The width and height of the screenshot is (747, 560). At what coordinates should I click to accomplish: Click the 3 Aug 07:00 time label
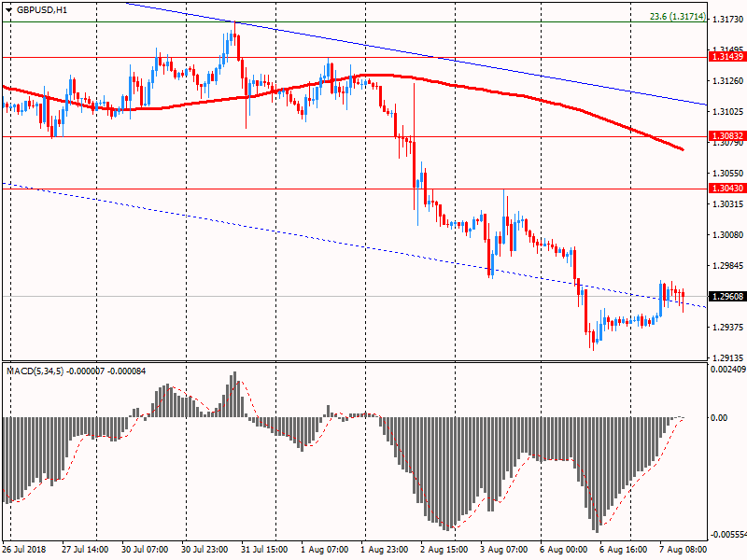[x=505, y=549]
